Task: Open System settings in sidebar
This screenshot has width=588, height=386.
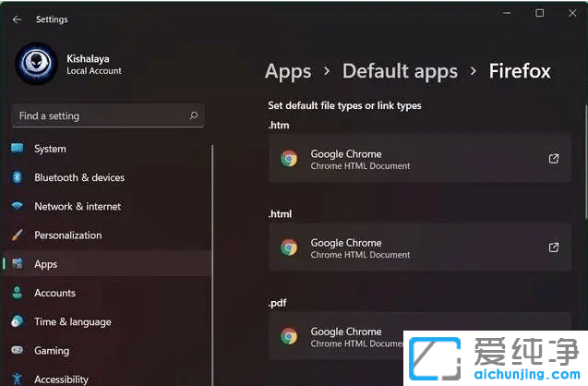Action: (108, 149)
